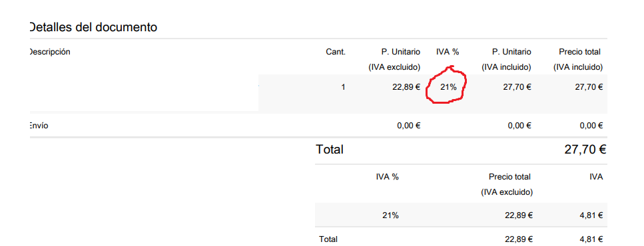Click the large total amount 27,70 €
The height and width of the screenshot is (246, 644).
(585, 150)
